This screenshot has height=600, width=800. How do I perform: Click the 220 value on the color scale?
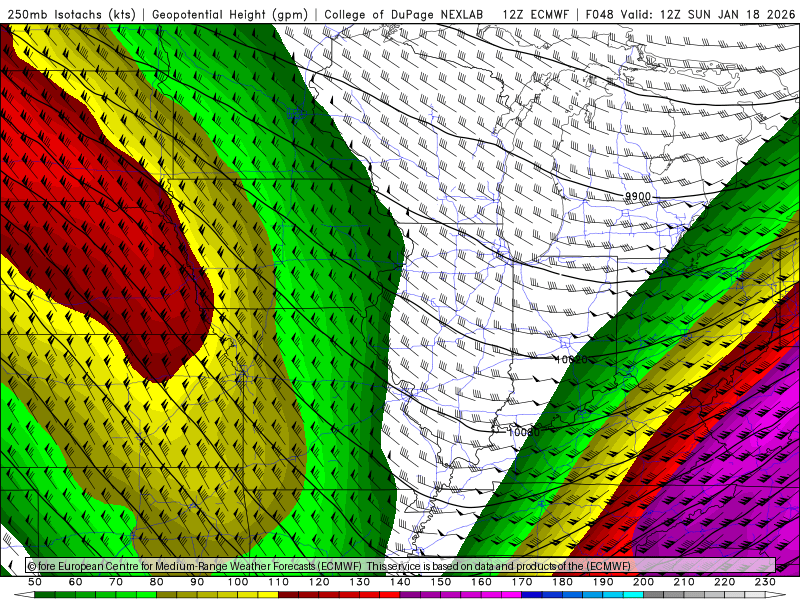pos(724,582)
